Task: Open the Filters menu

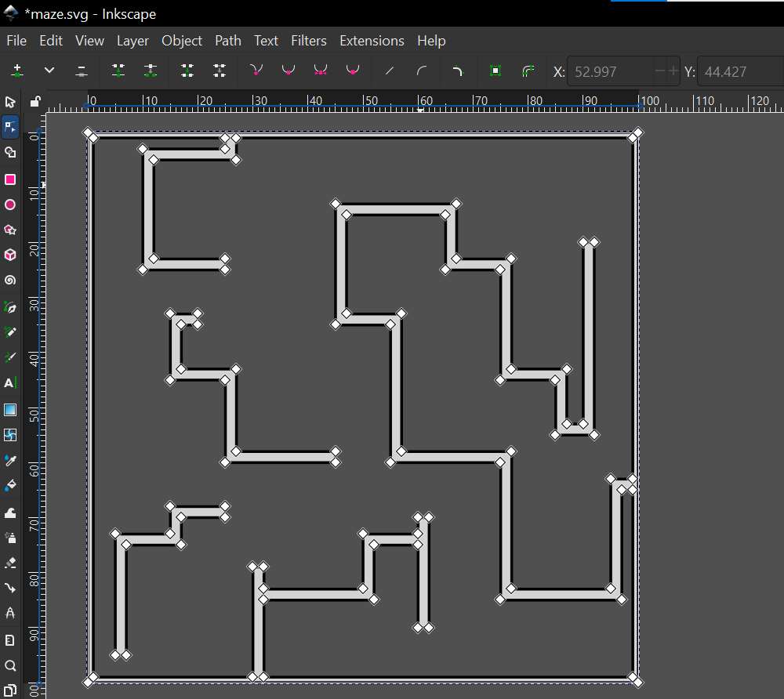Action: pyautogui.click(x=308, y=41)
